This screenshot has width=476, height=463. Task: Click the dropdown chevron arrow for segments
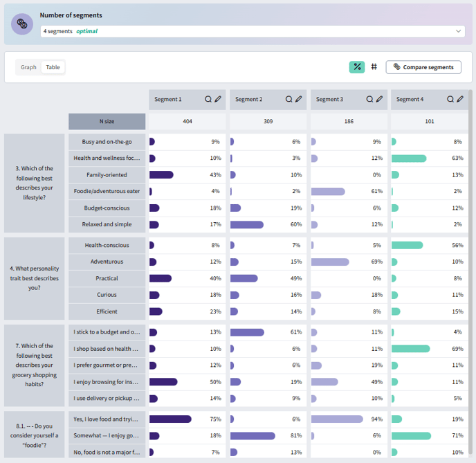click(459, 31)
